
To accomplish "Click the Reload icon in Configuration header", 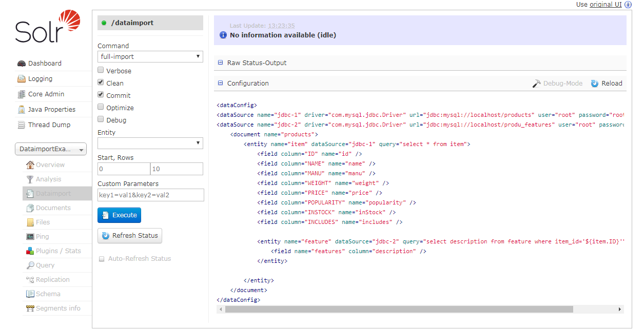I will (595, 84).
